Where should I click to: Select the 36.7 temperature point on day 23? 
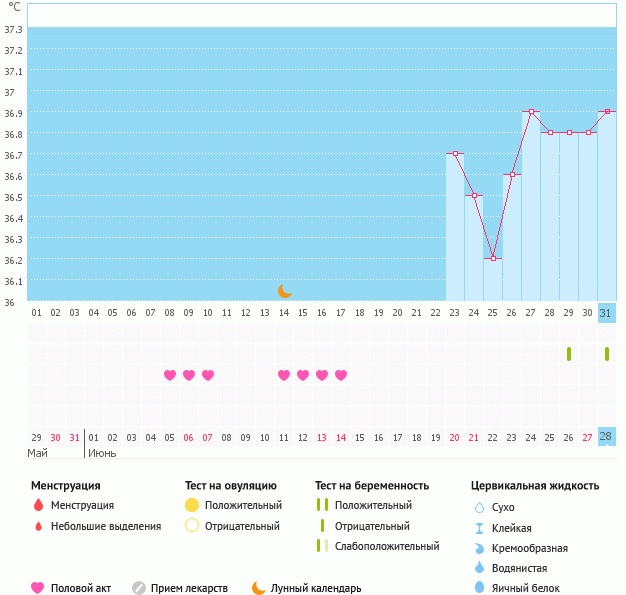(x=455, y=154)
